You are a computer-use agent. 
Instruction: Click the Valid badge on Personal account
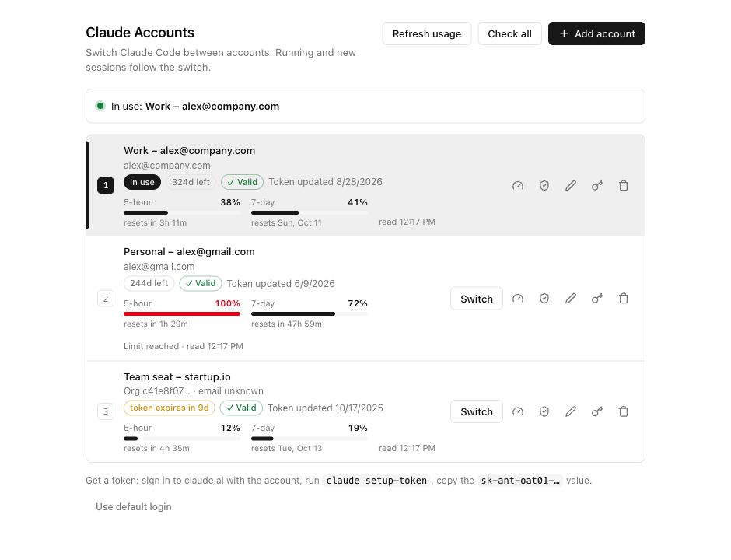[201, 283]
